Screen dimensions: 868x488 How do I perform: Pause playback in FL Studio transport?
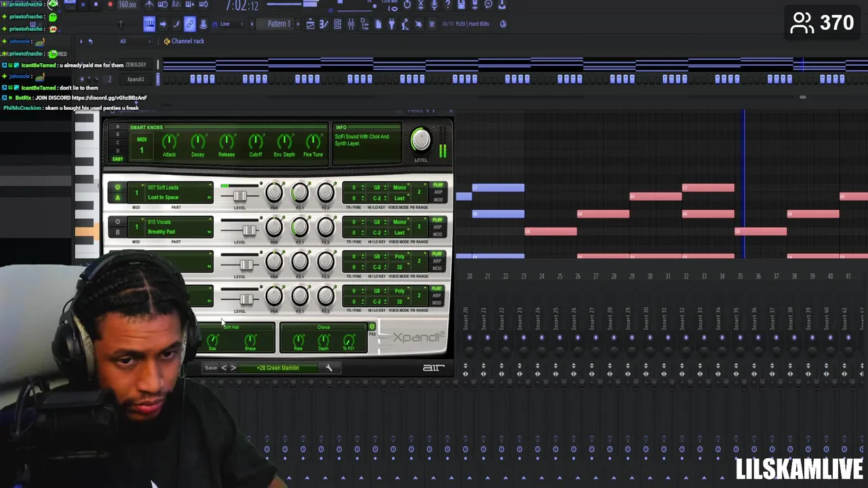[x=83, y=4]
